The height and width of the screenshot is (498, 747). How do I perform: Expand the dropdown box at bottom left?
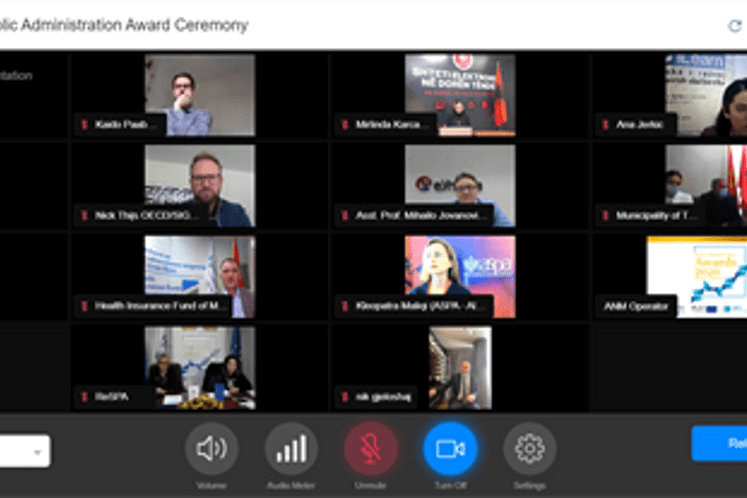[x=38, y=452]
